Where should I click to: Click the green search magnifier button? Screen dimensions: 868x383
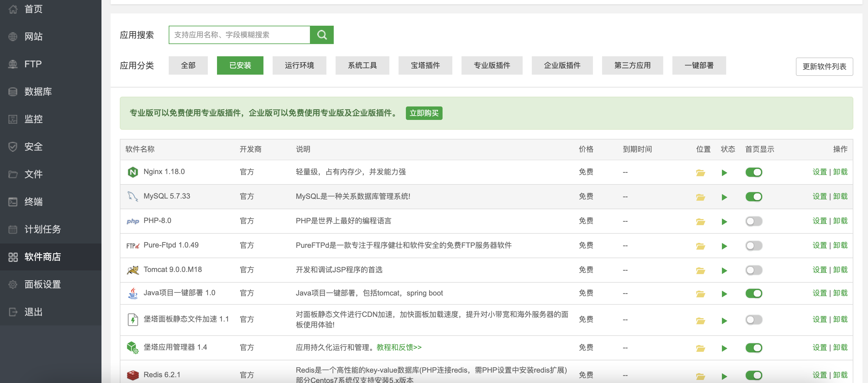click(322, 35)
